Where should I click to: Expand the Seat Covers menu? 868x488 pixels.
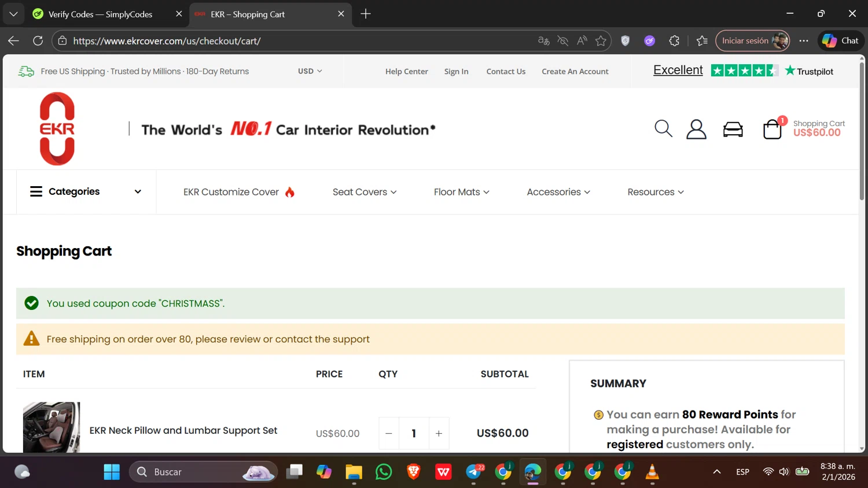pos(365,192)
